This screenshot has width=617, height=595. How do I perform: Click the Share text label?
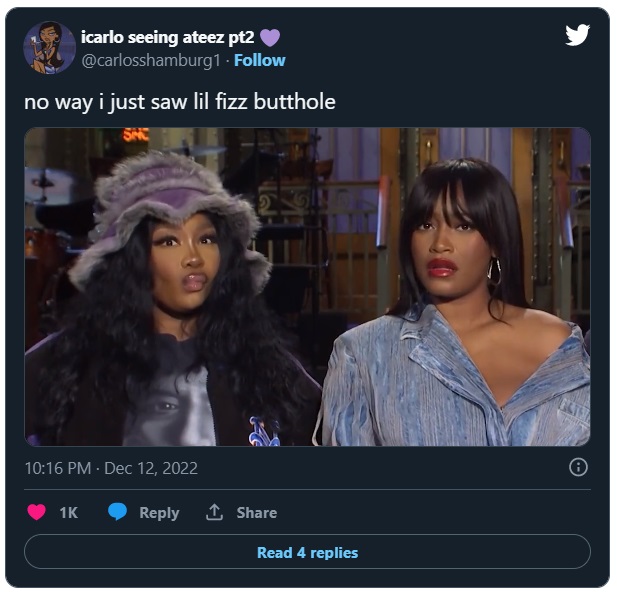coord(257,512)
